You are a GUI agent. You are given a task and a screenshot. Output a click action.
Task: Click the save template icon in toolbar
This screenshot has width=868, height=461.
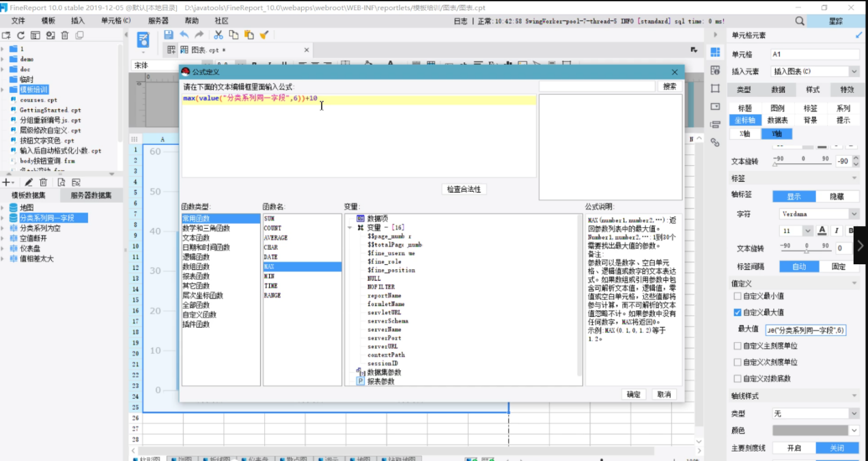point(167,35)
